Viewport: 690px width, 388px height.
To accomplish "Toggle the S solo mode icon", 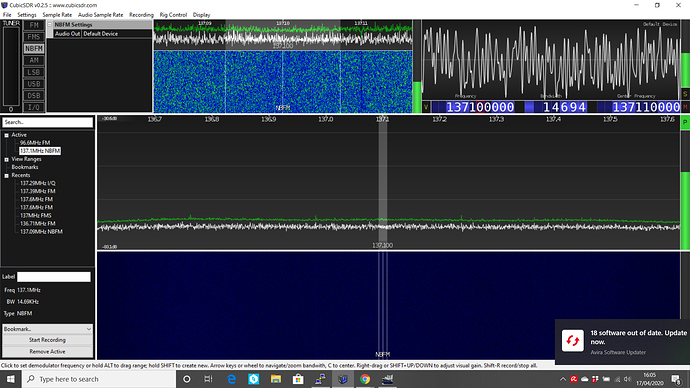I will (685, 94).
